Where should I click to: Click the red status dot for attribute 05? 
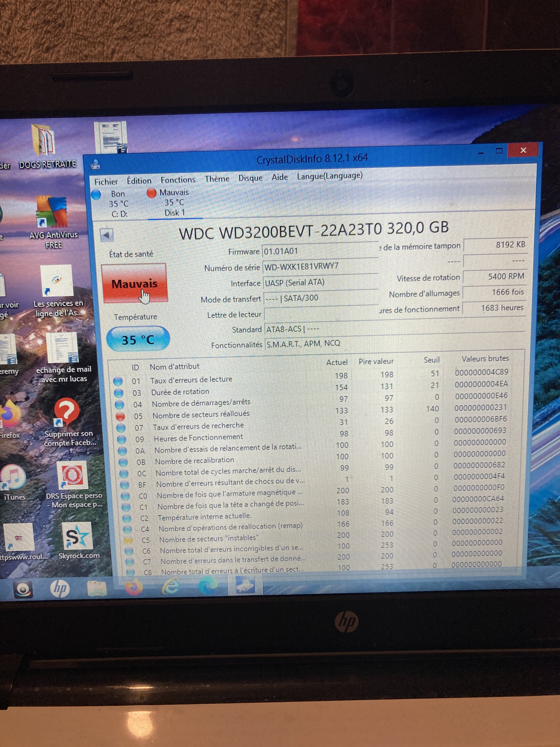[120, 416]
